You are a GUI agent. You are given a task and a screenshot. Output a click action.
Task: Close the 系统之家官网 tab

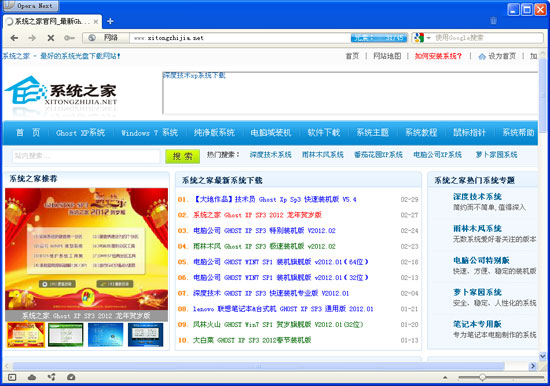point(96,22)
